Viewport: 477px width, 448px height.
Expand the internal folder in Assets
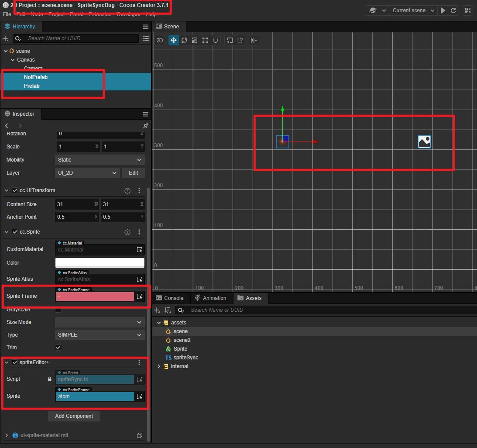click(159, 366)
